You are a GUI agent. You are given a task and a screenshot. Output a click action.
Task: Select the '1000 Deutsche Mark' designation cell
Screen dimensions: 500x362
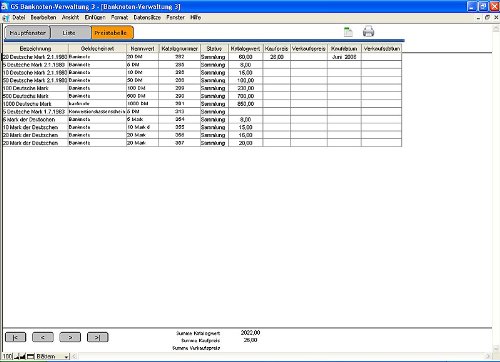click(x=35, y=104)
